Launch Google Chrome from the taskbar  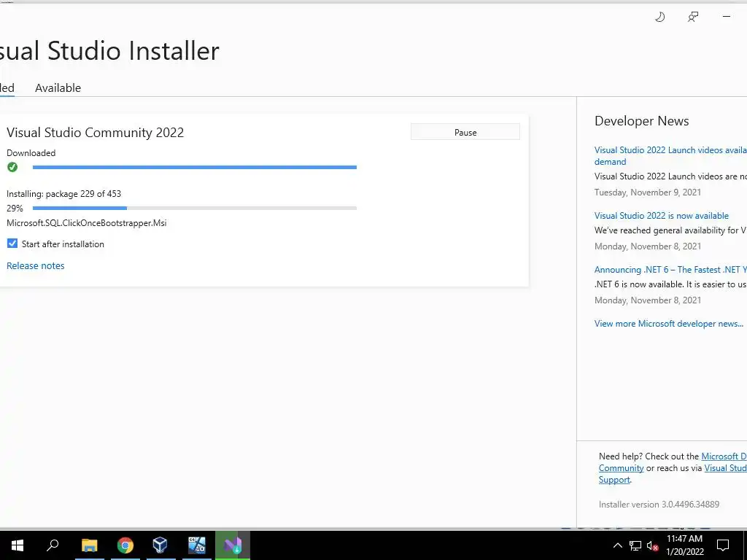(125, 545)
